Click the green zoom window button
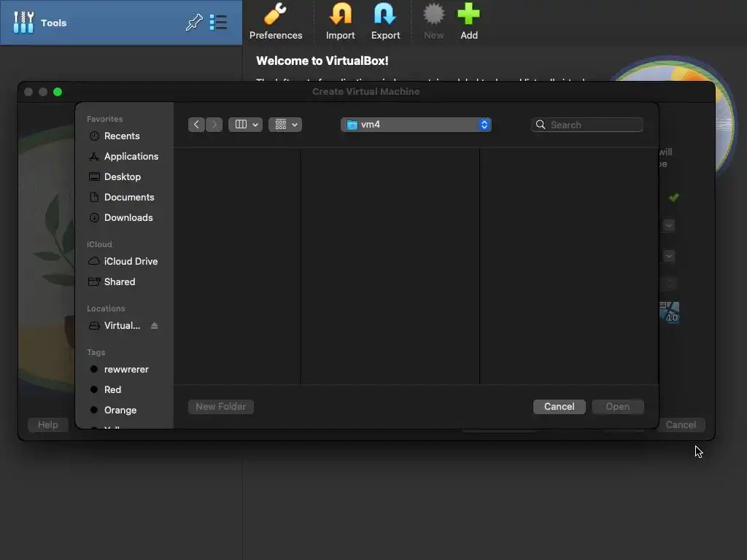This screenshot has height=560, width=747. 58,92
